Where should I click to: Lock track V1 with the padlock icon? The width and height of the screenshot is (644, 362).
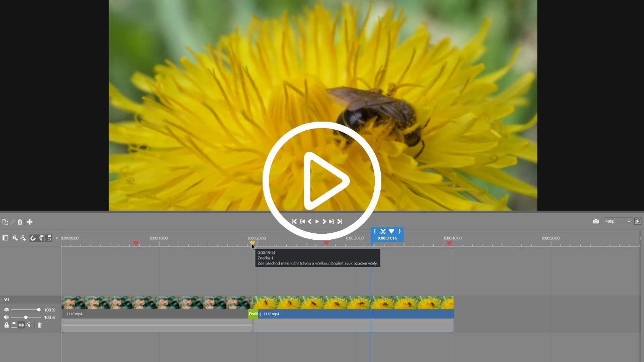tap(7, 325)
